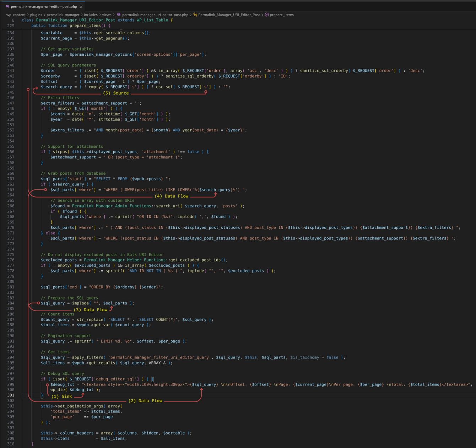Expand the plugins breadcrumb segment

click(x=36, y=15)
